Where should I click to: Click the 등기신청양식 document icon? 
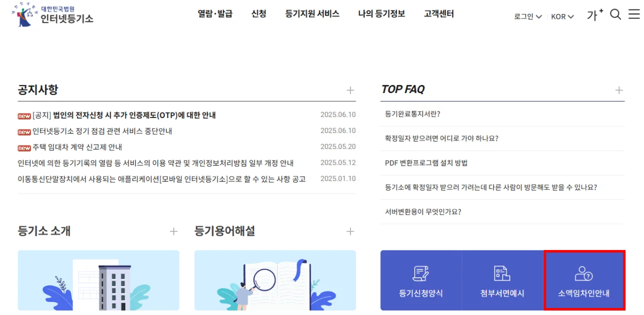coord(421,273)
